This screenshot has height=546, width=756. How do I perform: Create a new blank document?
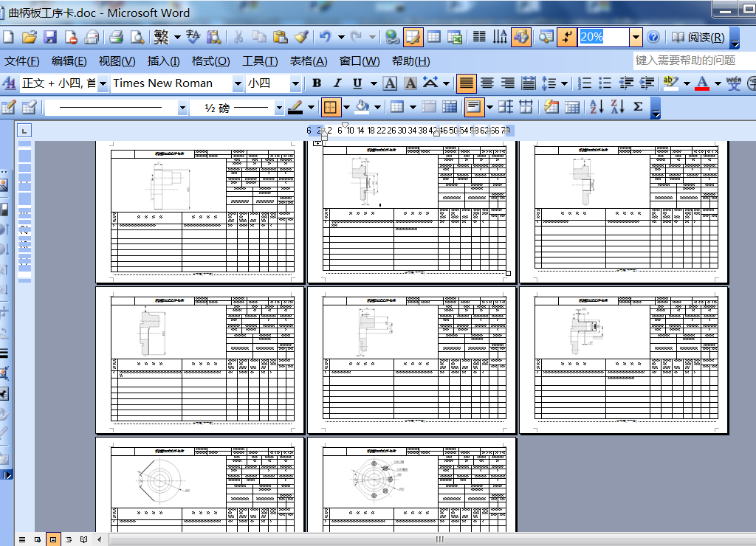(8, 37)
